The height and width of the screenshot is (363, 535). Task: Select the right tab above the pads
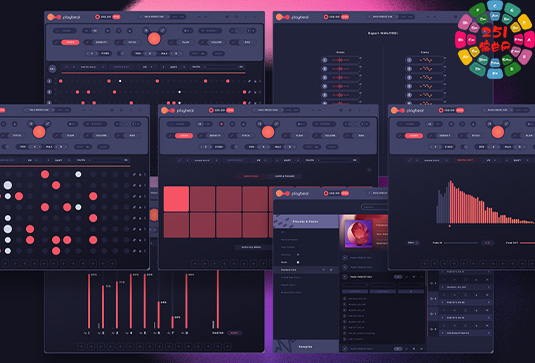[284, 176]
